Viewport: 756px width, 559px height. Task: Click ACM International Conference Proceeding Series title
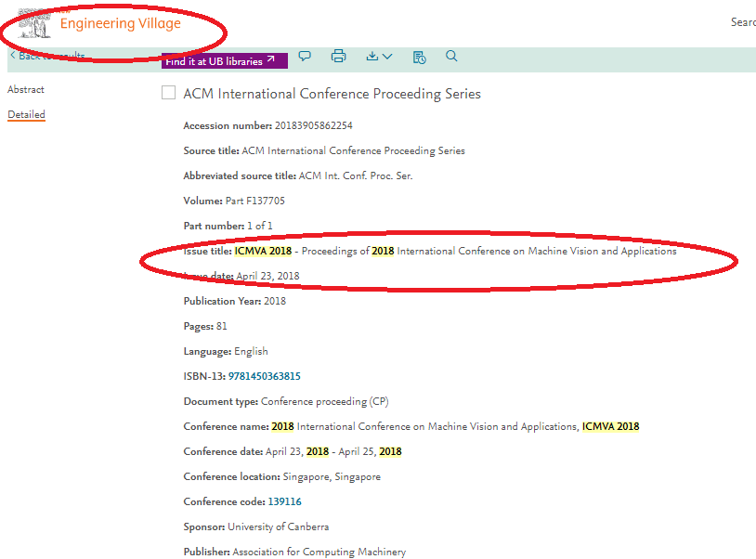[332, 94]
